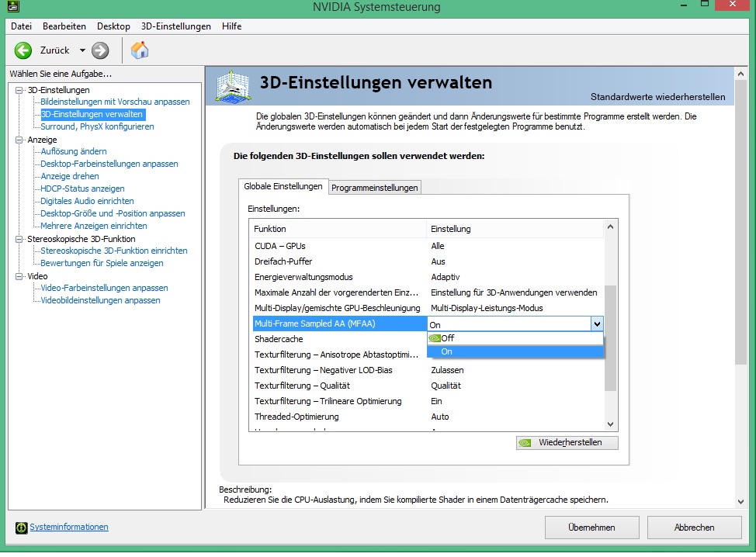Screen dimensions: 756x557
Task: Click the green Back arrow icon
Action: [x=23, y=50]
